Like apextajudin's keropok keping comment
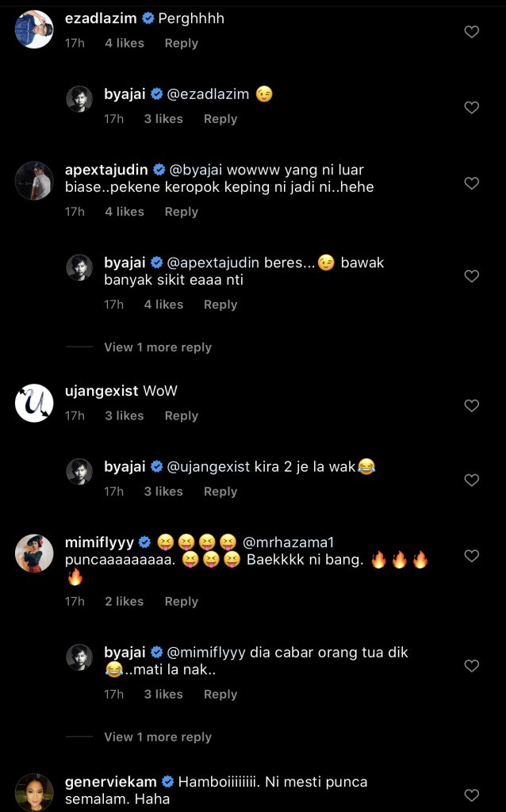Image resolution: width=506 pixels, height=812 pixels. coord(471,183)
